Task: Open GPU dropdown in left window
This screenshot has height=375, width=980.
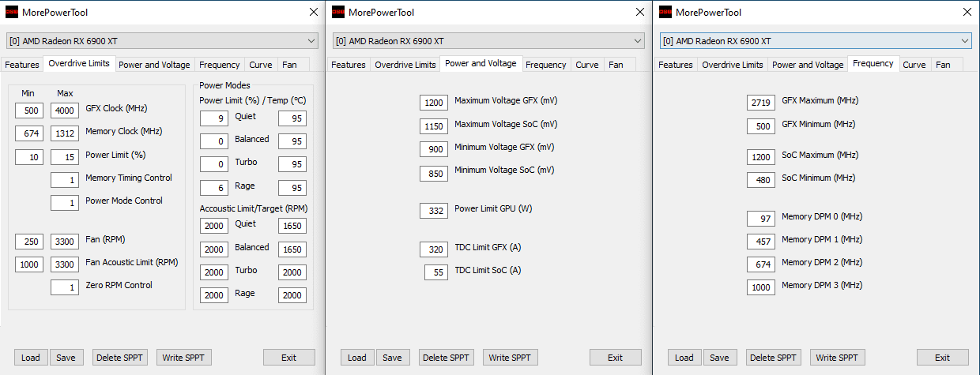Action: click(163, 41)
